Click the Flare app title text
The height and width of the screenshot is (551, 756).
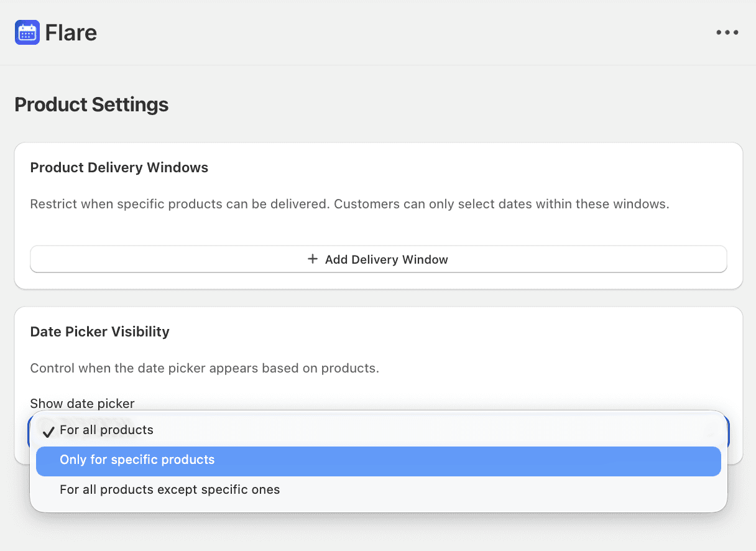click(x=71, y=32)
